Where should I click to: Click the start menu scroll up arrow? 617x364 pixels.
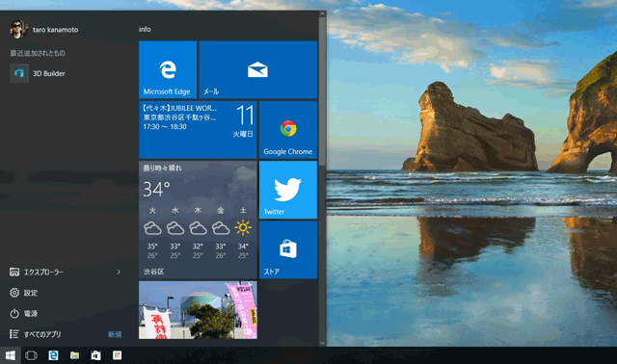322,13
